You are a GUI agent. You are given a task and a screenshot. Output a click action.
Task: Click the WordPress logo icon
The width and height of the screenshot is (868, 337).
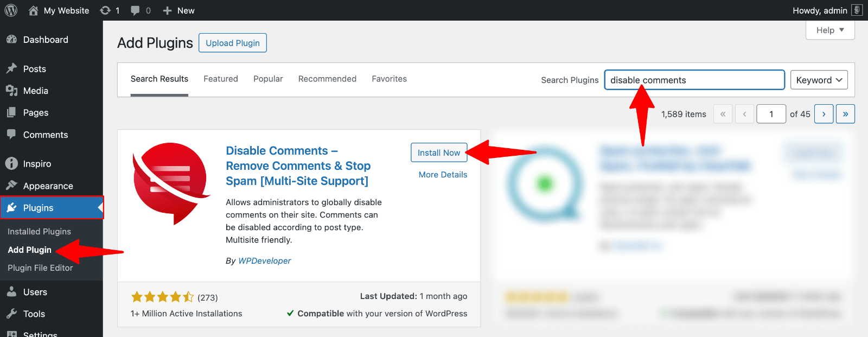tap(11, 10)
